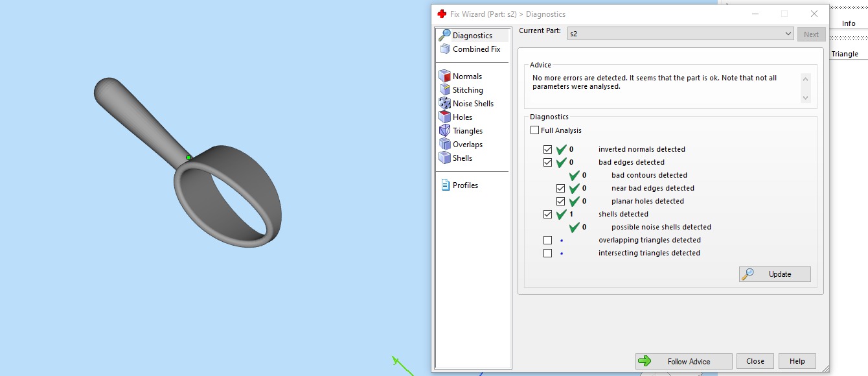Viewport: 868px width, 376px height.
Task: Click the Help button
Action: tap(797, 361)
